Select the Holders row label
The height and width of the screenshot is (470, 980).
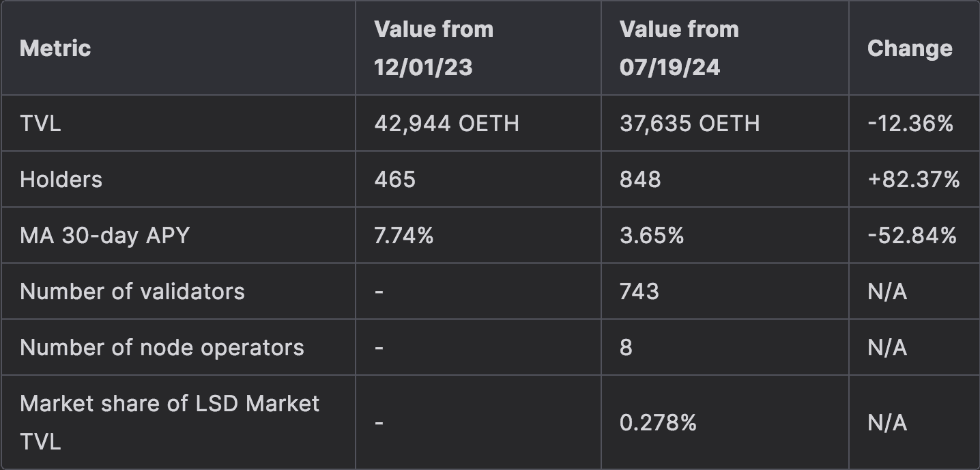(x=61, y=180)
